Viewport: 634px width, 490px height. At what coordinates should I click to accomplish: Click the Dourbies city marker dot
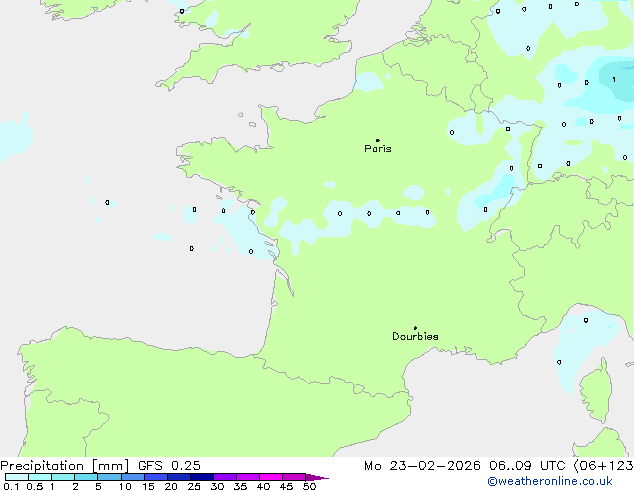point(415,328)
